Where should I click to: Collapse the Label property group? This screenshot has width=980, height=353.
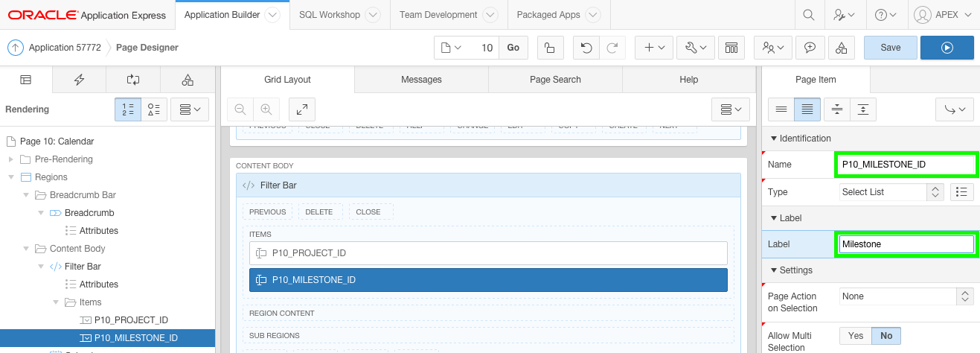(773, 218)
